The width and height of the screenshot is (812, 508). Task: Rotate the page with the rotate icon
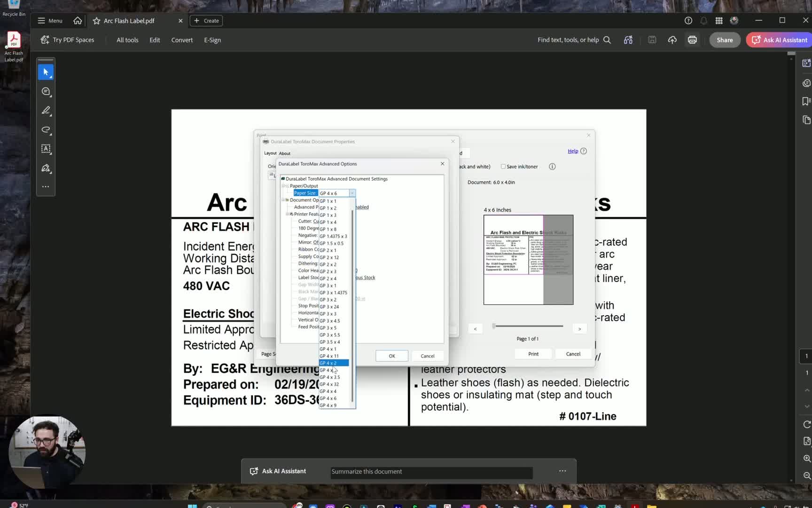coord(807,424)
